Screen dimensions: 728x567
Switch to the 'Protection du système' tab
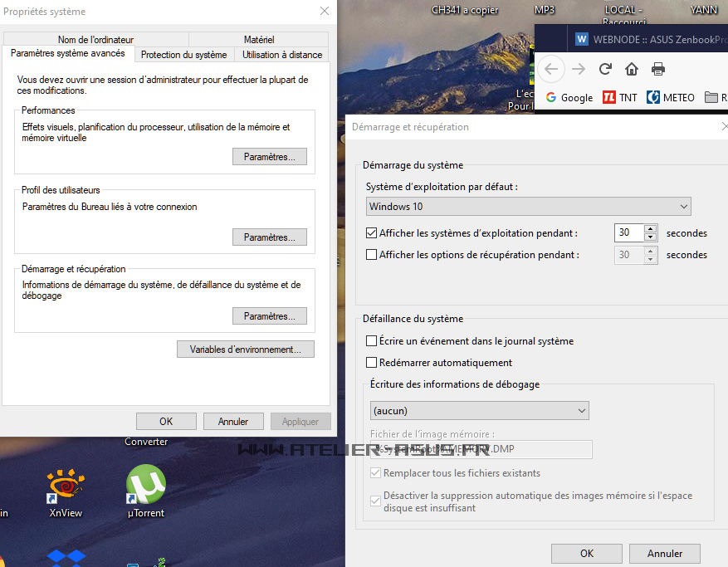pyautogui.click(x=183, y=55)
